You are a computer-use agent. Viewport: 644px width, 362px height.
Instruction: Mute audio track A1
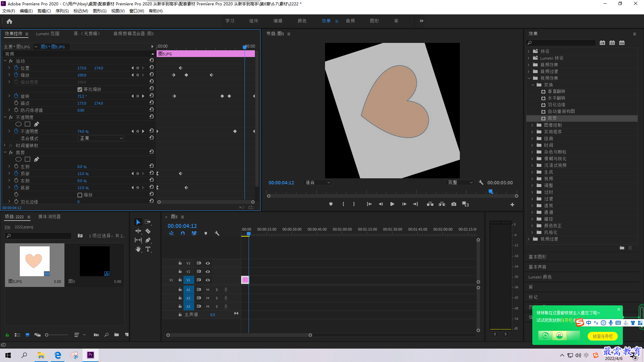click(x=208, y=290)
